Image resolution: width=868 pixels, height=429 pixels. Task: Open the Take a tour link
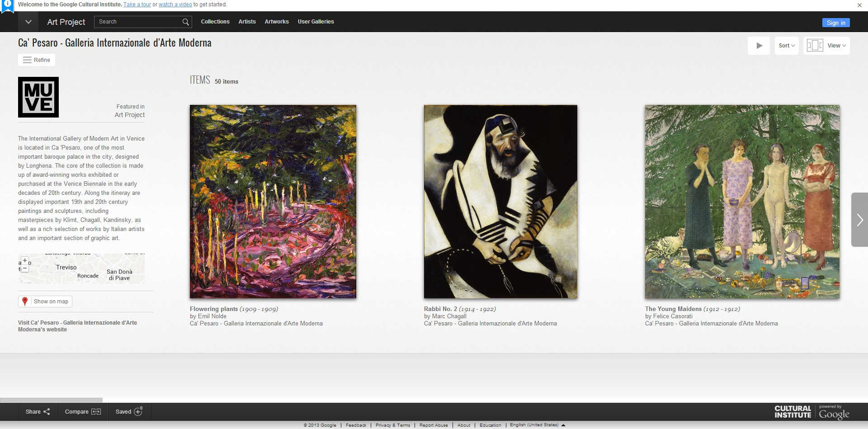coord(137,5)
